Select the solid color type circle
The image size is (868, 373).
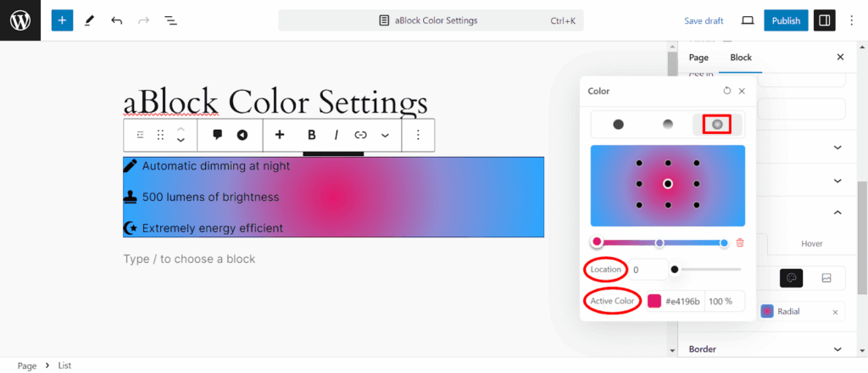pyautogui.click(x=618, y=125)
